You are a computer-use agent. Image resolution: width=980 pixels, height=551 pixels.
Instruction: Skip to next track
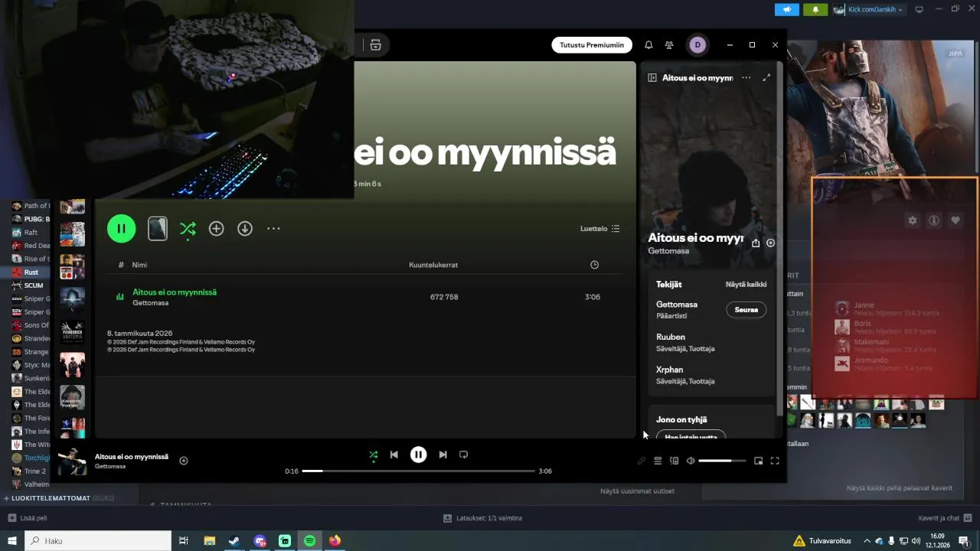[443, 455]
